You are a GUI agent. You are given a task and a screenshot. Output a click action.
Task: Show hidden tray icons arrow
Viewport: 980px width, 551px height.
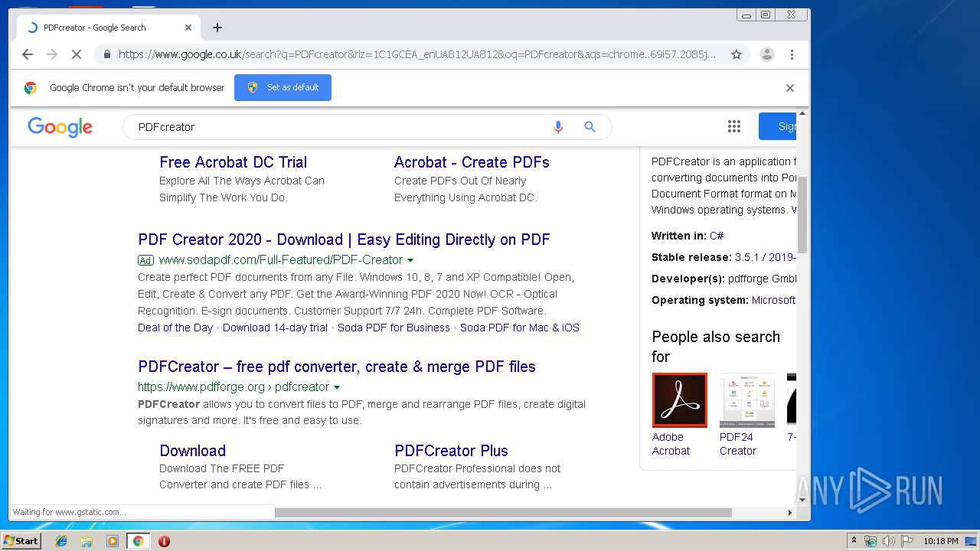pyautogui.click(x=854, y=541)
